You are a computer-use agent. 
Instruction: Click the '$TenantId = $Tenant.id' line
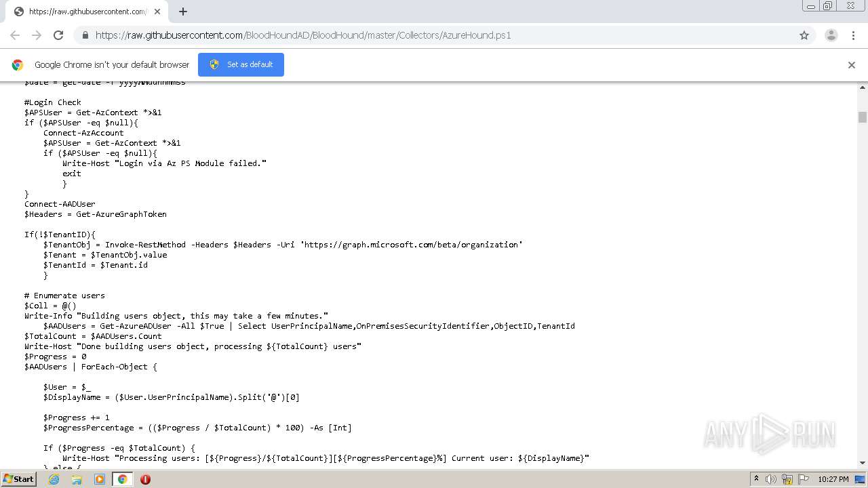[96, 265]
